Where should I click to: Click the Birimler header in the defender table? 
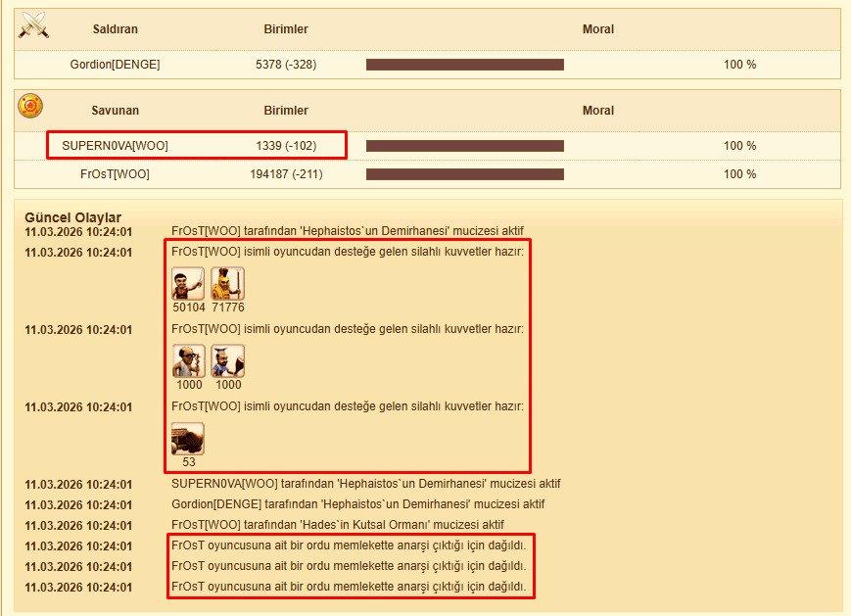(286, 111)
